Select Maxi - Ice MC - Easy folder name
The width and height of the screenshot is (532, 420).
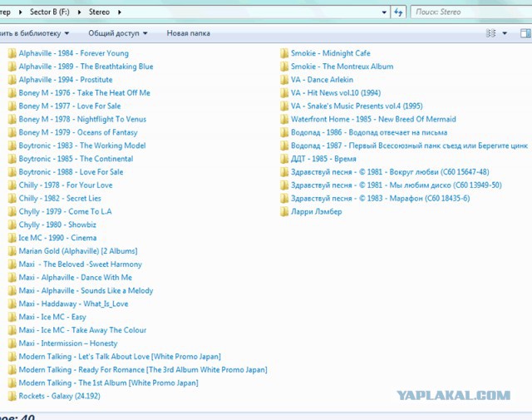pos(52,317)
